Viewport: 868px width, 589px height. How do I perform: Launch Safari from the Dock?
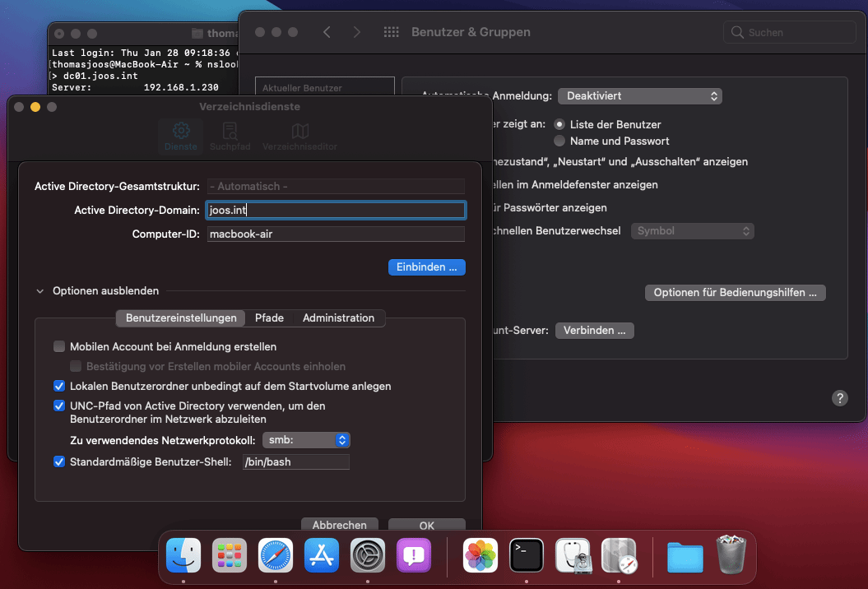pyautogui.click(x=276, y=555)
